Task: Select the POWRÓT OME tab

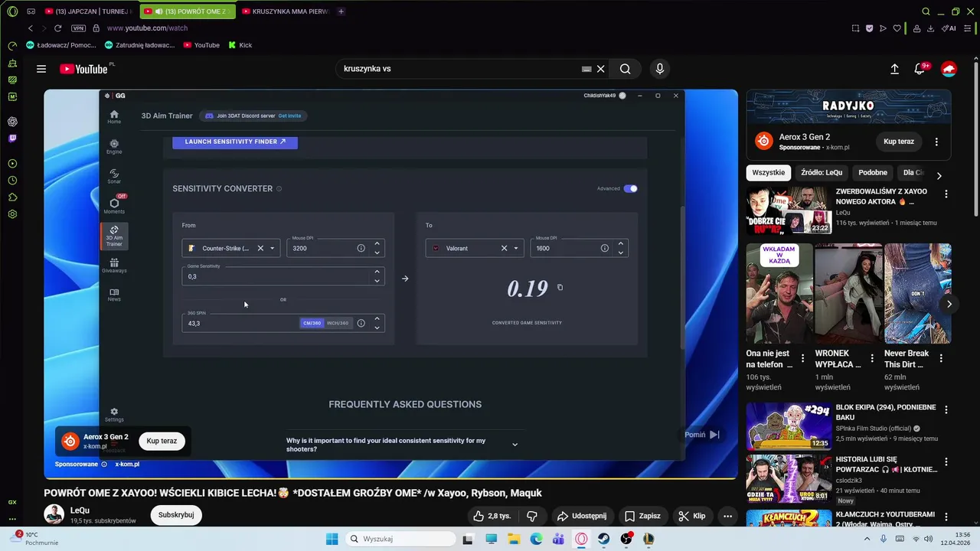Action: [187, 11]
